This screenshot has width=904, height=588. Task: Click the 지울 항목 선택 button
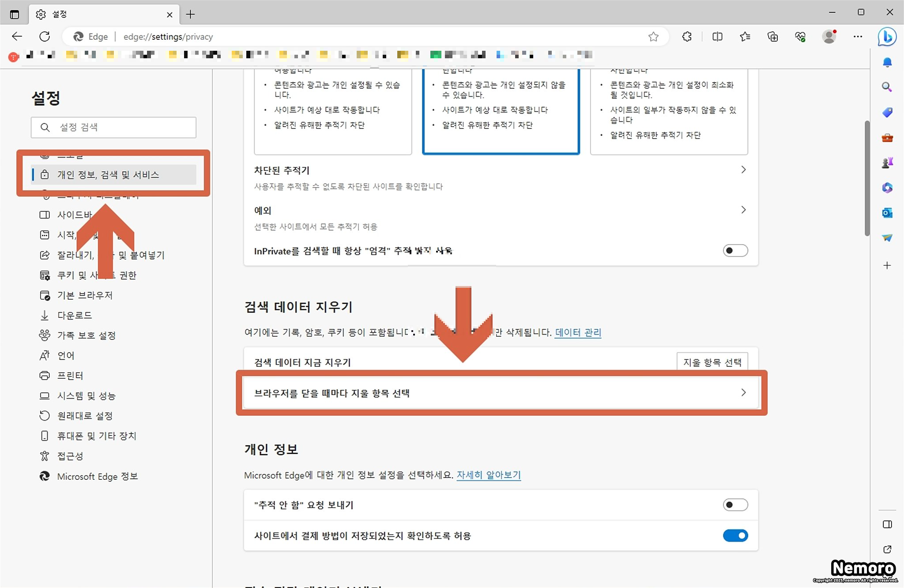pos(712,362)
